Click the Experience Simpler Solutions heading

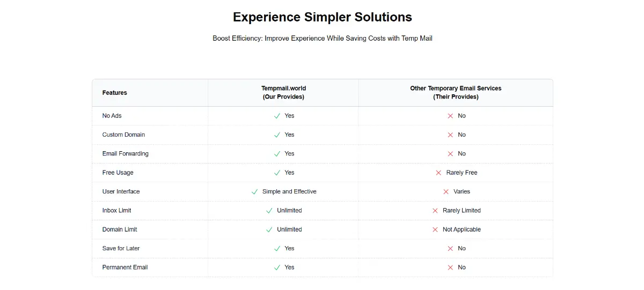323,17
